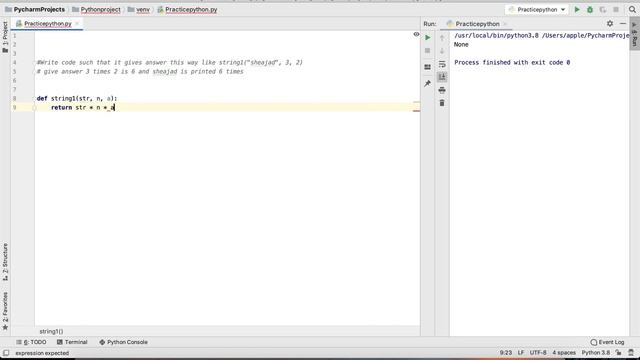Click the 'expression expected' status message
This screenshot has height=360, width=640.
click(x=42, y=353)
